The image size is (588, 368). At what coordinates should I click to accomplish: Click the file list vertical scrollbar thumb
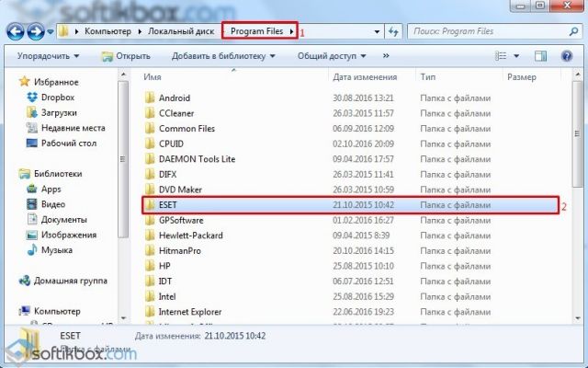(x=578, y=134)
